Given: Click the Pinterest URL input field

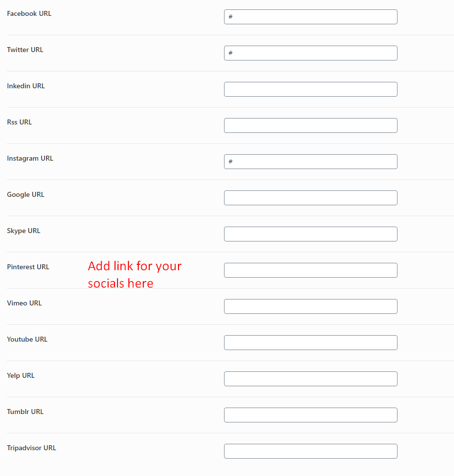Looking at the screenshot, I should coord(310,270).
